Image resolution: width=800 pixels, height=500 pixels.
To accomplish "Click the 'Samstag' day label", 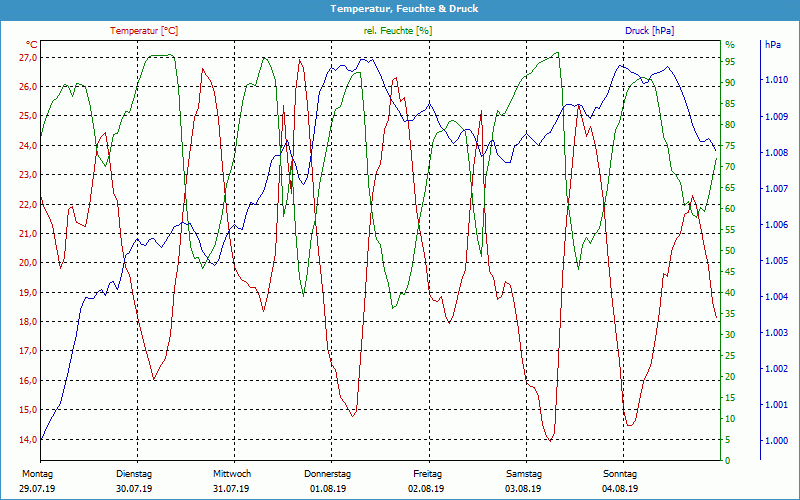I will (x=524, y=474).
